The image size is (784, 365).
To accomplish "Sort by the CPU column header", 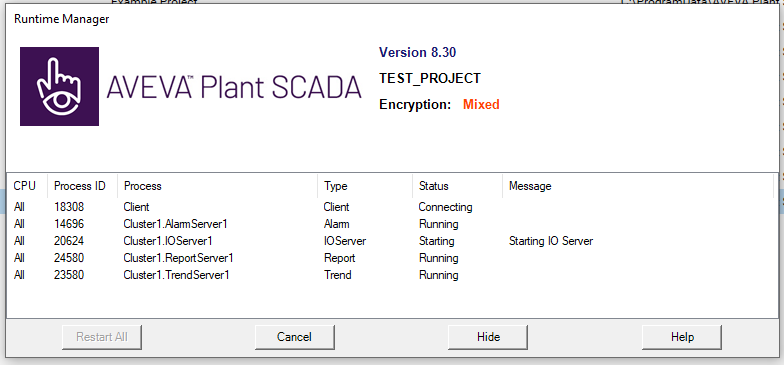I will (28, 186).
